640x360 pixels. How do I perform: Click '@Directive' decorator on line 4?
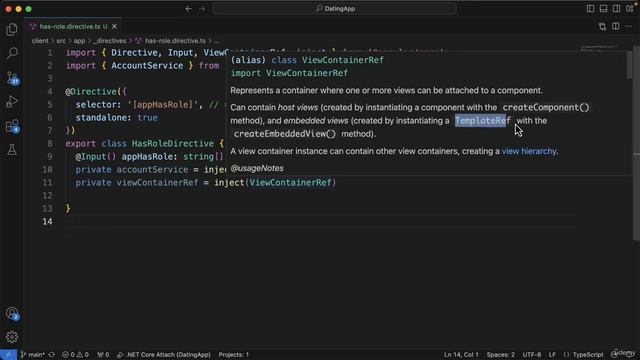(91, 91)
